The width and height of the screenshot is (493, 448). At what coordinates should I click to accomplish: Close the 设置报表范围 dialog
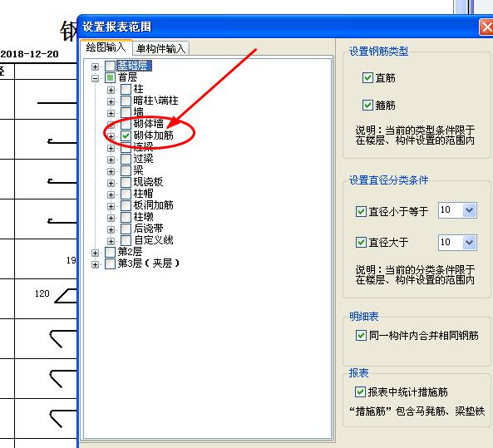point(486,27)
